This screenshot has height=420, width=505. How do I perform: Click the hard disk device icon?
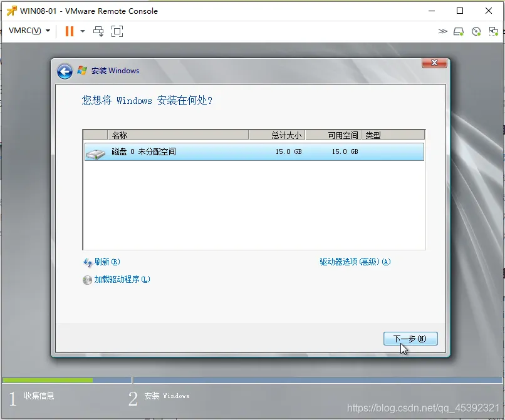click(459, 31)
